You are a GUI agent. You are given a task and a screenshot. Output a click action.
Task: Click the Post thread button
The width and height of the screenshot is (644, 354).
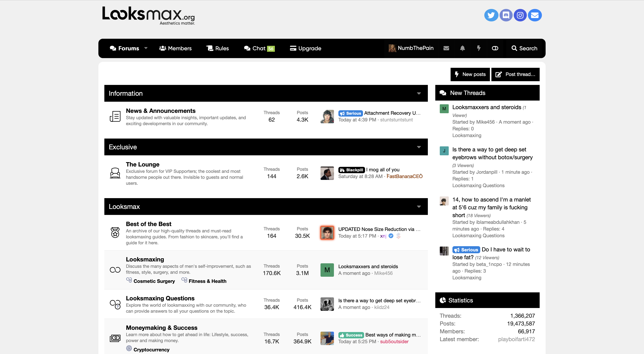tap(515, 74)
